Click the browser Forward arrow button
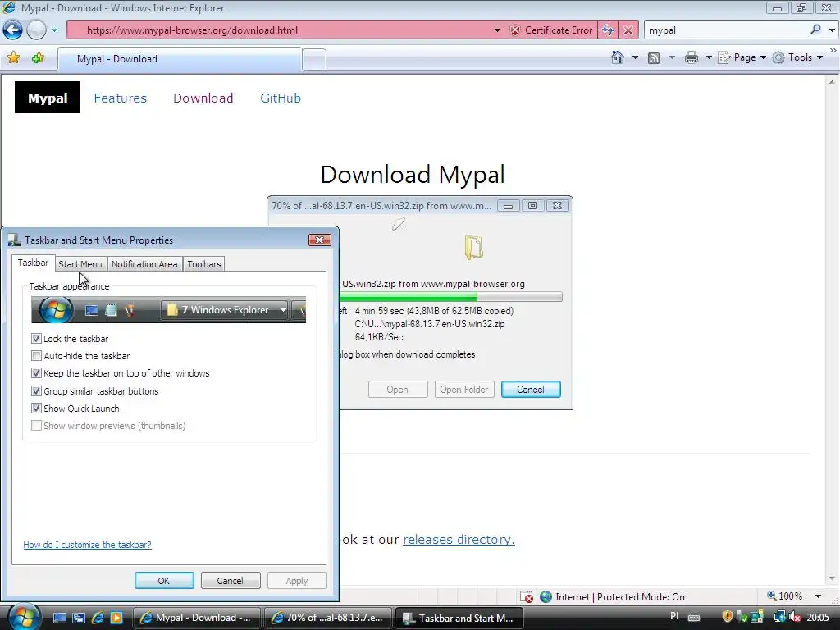 click(x=36, y=30)
